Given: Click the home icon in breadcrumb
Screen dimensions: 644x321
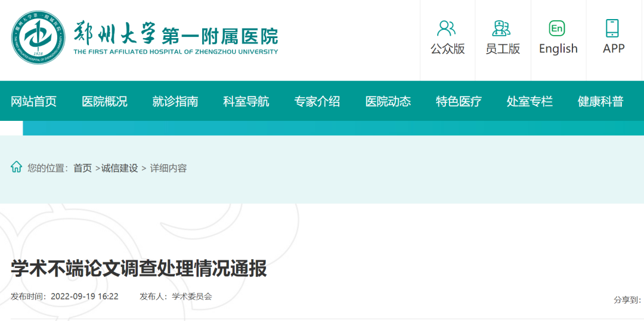Looking at the screenshot, I should (x=16, y=167).
